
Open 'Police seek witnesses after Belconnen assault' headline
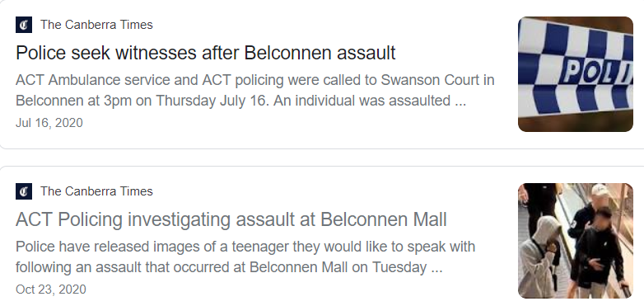tap(205, 53)
